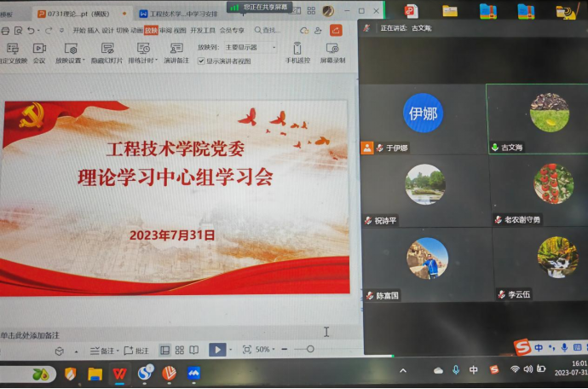The image size is (588, 389).
Task: Open the 放映到 主要显示器 dropdown
Action: [249, 48]
